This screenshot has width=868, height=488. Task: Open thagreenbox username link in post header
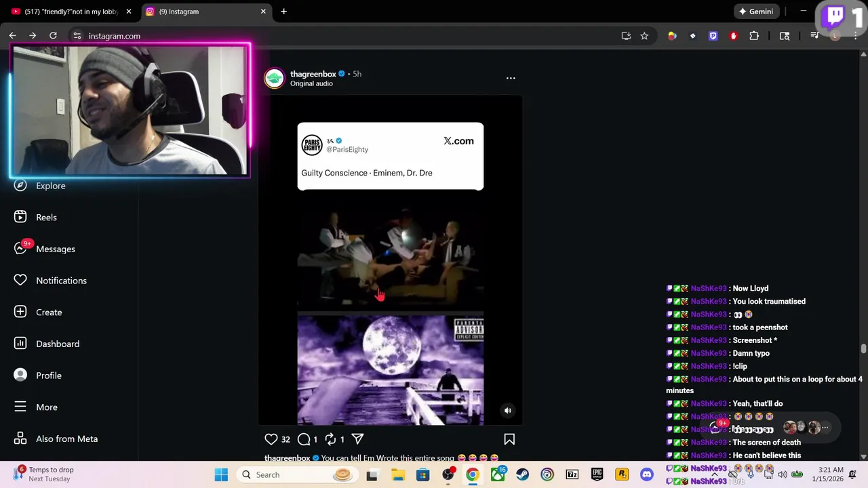coord(313,74)
